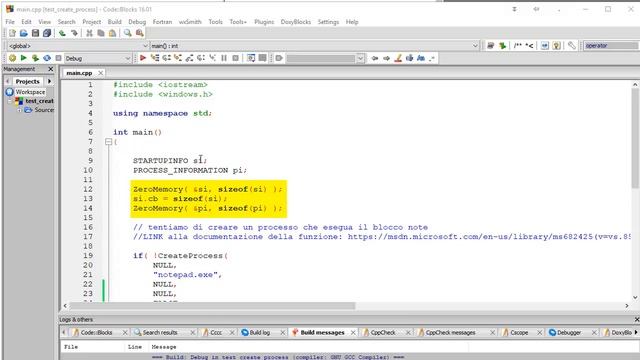Collapse the main function code fold

109,142
